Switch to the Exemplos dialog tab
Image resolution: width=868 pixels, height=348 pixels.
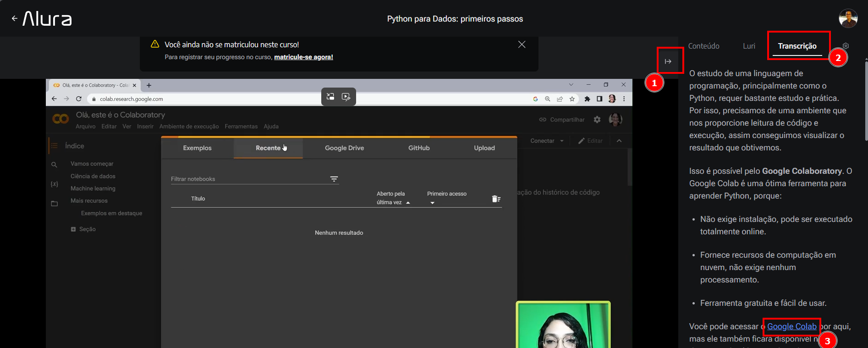pyautogui.click(x=197, y=148)
